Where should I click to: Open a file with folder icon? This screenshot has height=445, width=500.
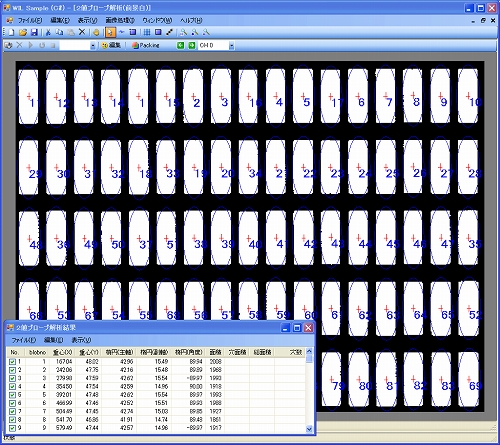(23, 32)
